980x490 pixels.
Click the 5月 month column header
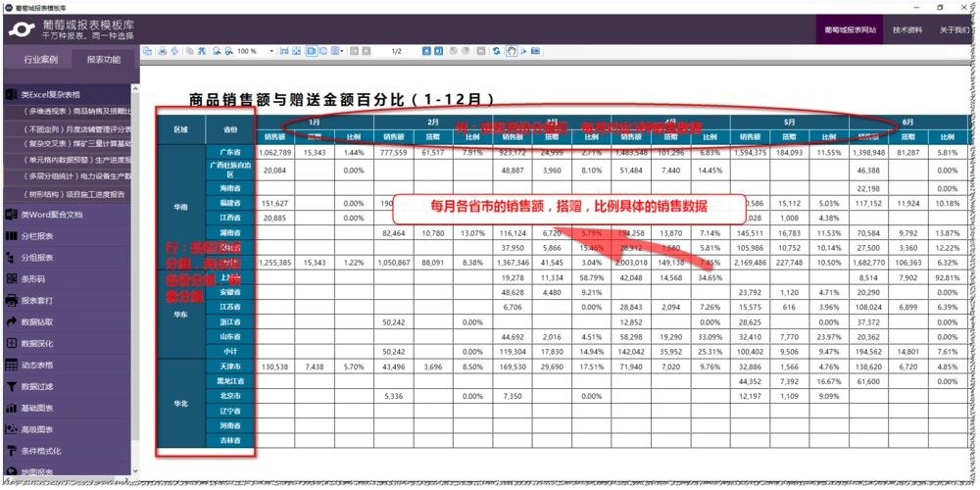[789, 122]
